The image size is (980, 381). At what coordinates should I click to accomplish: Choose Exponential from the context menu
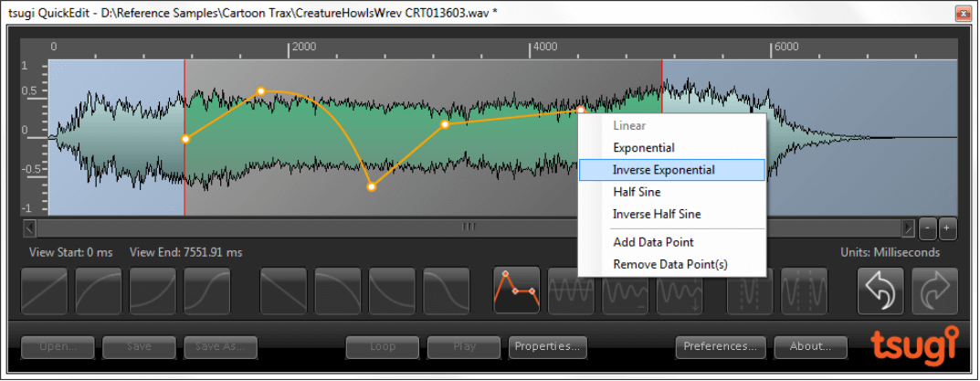(x=672, y=148)
